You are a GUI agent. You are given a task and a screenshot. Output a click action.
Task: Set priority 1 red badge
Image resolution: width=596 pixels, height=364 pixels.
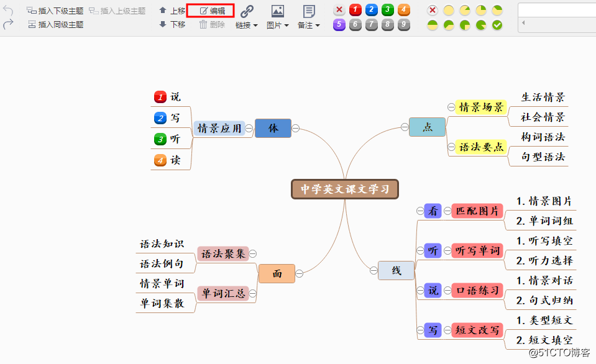(x=355, y=10)
